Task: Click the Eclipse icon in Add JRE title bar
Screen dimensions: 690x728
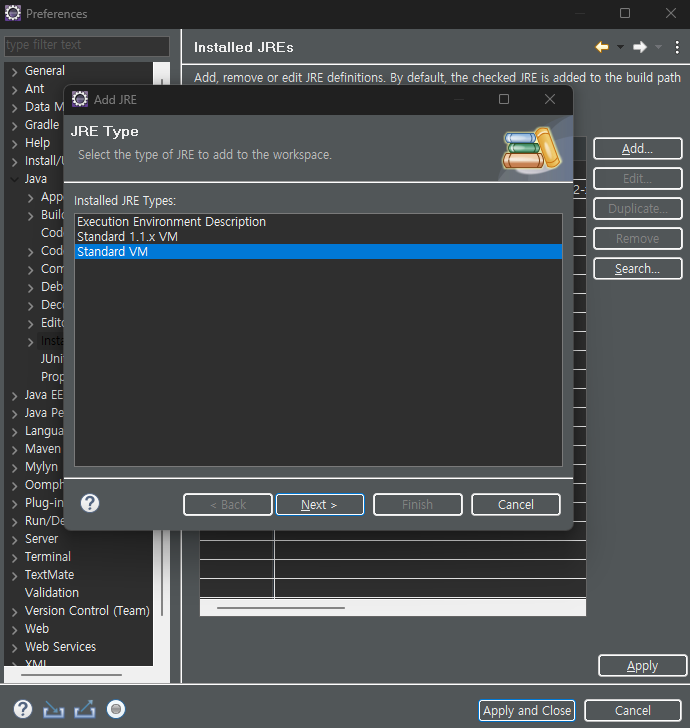Action: pos(80,99)
